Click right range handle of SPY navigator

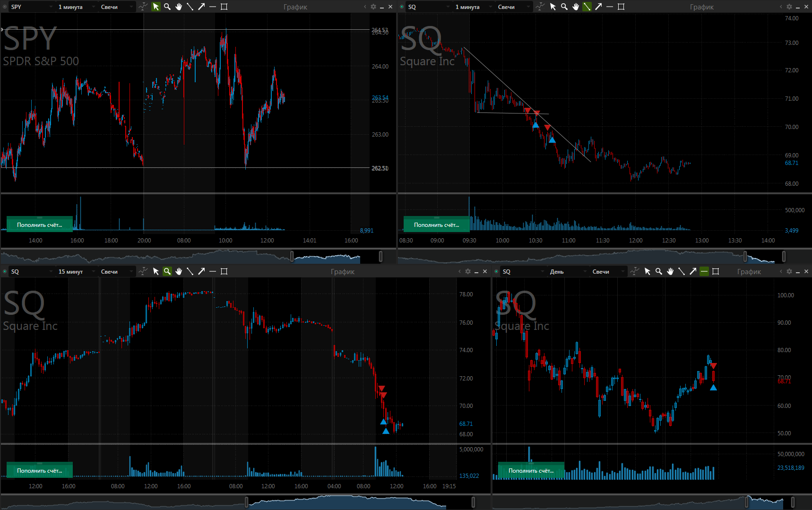(380, 256)
